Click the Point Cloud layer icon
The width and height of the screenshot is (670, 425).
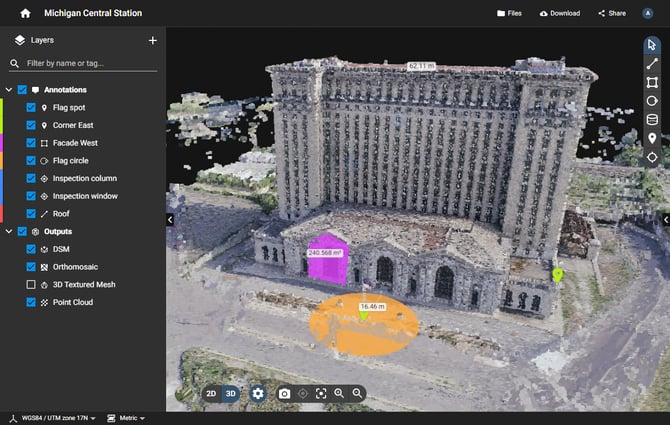pyautogui.click(x=44, y=302)
